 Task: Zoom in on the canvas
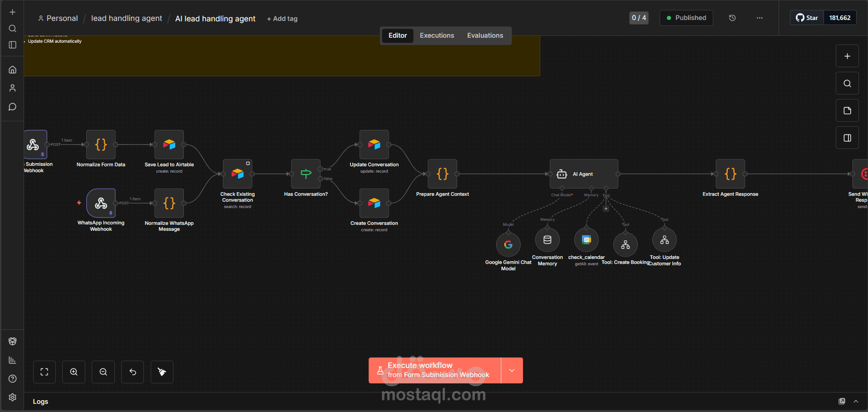[74, 372]
